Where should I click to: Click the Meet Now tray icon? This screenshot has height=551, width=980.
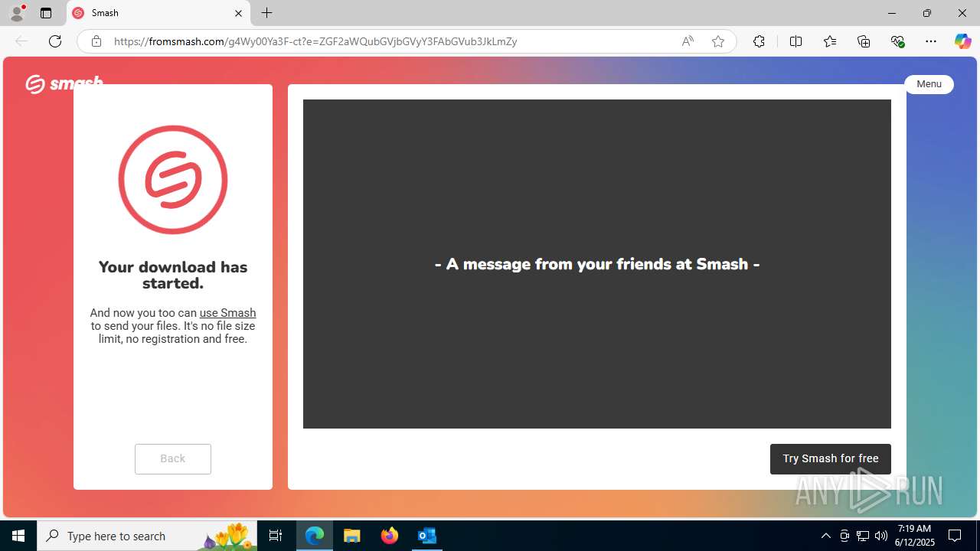pos(844,536)
